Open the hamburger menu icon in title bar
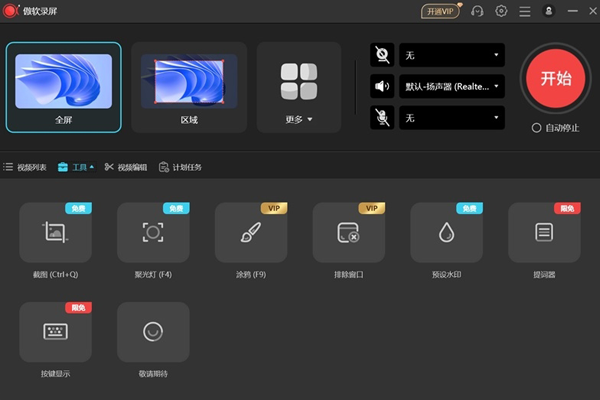 point(525,11)
